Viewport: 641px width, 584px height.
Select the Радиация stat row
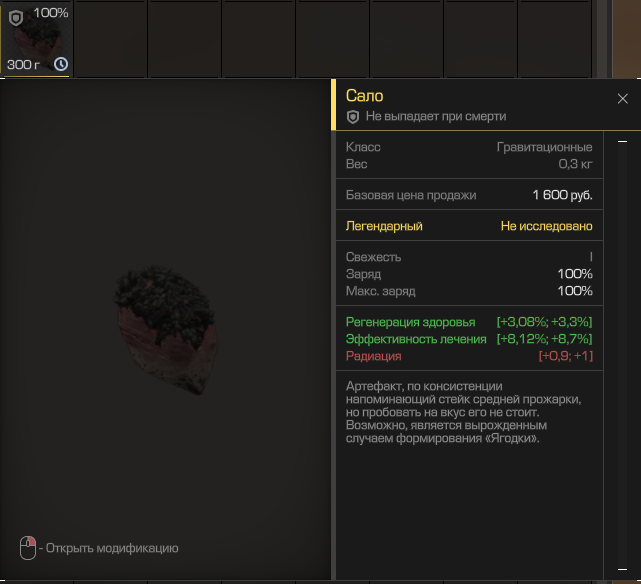tap(469, 356)
